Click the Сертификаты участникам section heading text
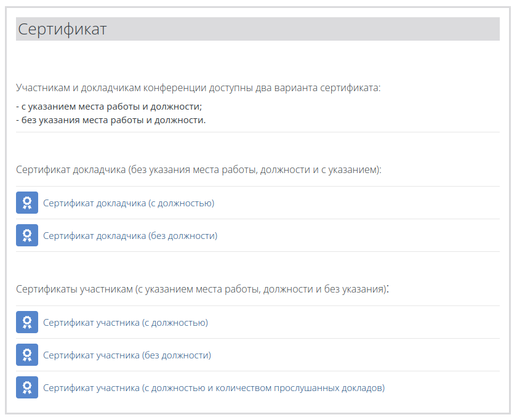 coord(202,289)
